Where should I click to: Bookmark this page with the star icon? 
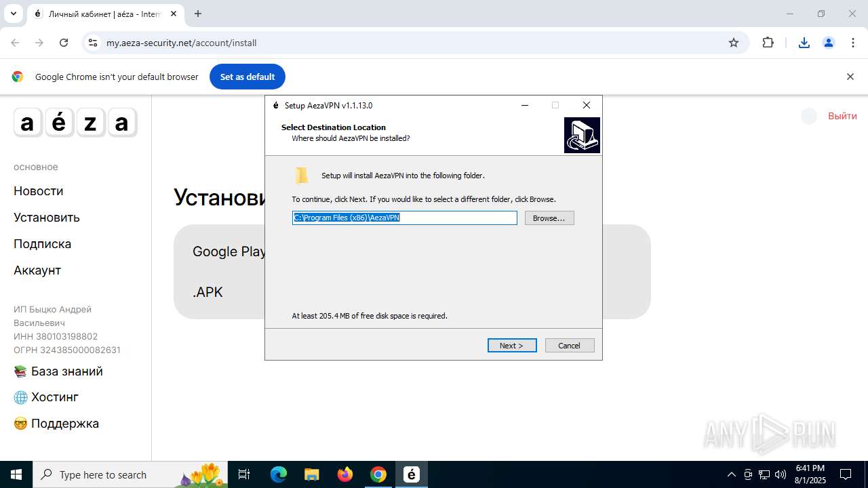734,43
